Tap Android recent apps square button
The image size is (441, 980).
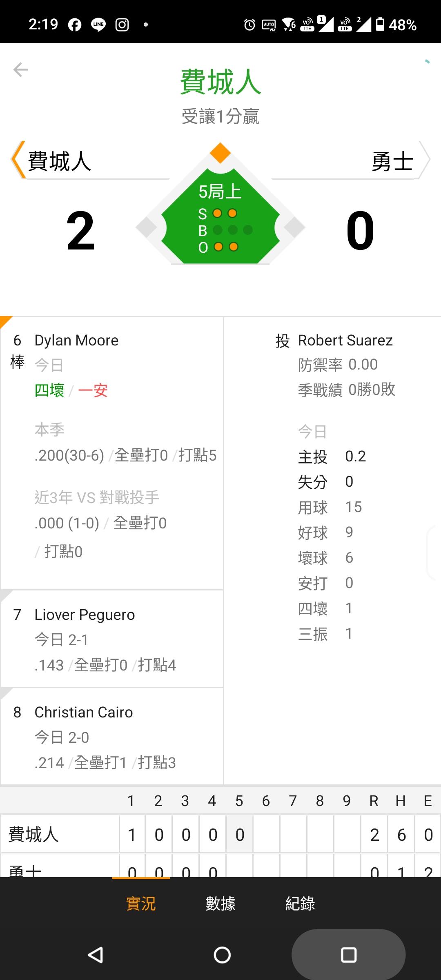coord(348,955)
